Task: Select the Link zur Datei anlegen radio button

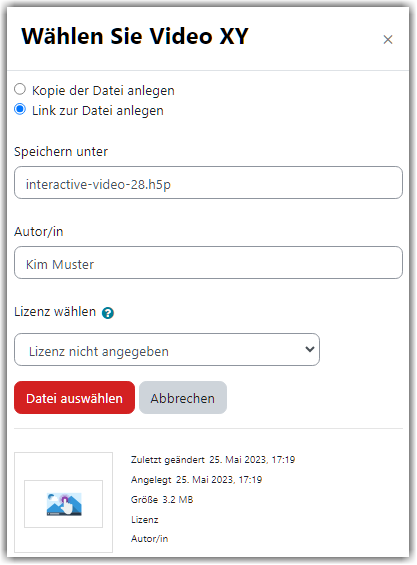Action: (x=20, y=109)
